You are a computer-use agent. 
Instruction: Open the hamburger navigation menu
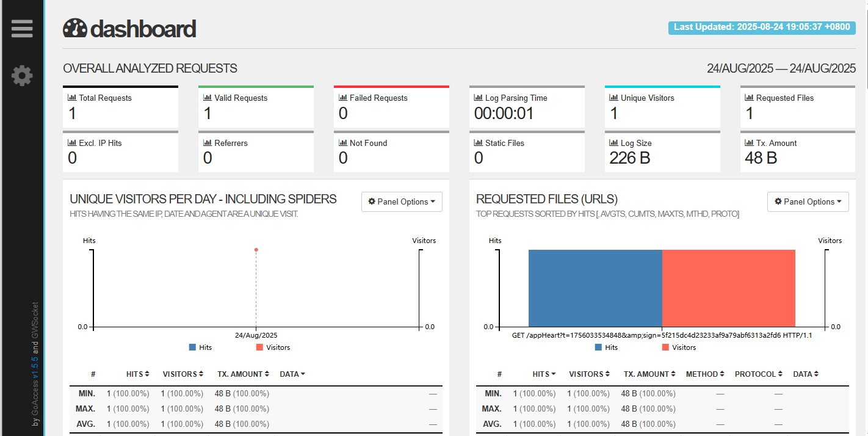coord(22,29)
